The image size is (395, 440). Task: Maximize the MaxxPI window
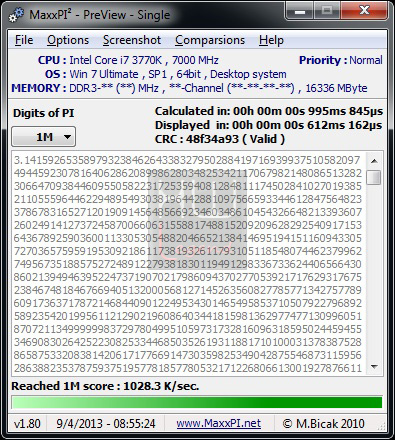(x=327, y=11)
